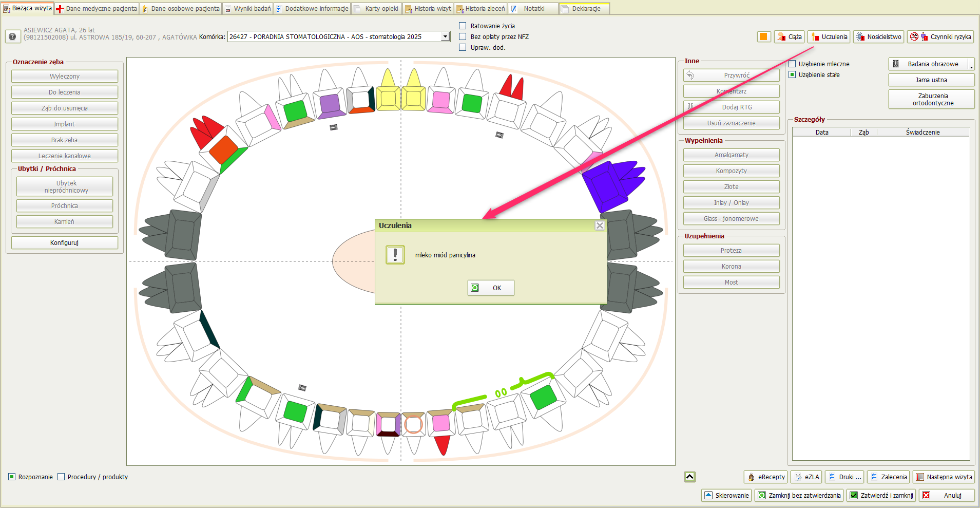Click the Przywróć undo button
The width and height of the screenshot is (980, 508).
[731, 76]
